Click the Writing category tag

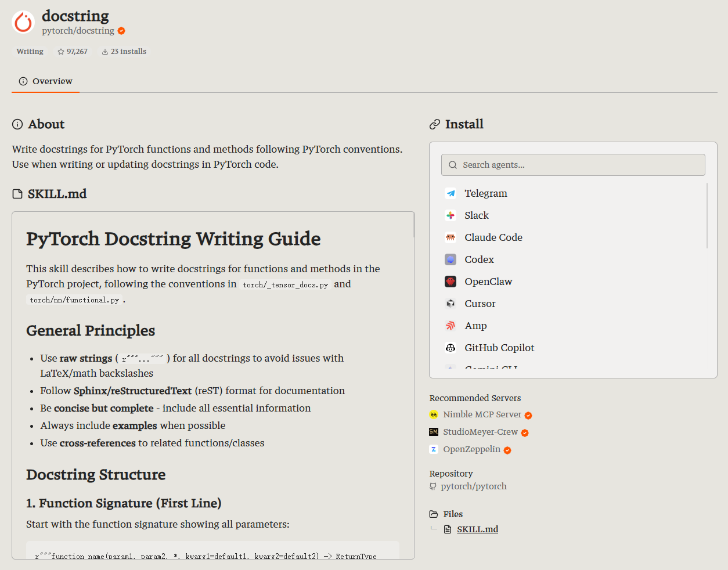click(x=30, y=52)
